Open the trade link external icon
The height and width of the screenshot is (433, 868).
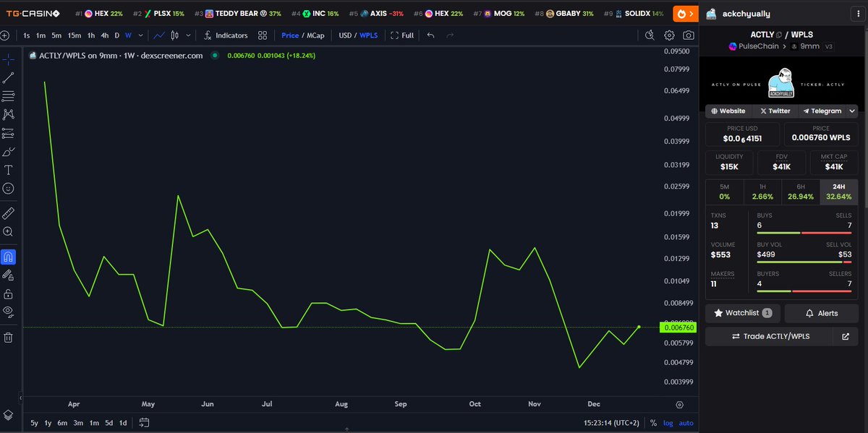pos(846,337)
